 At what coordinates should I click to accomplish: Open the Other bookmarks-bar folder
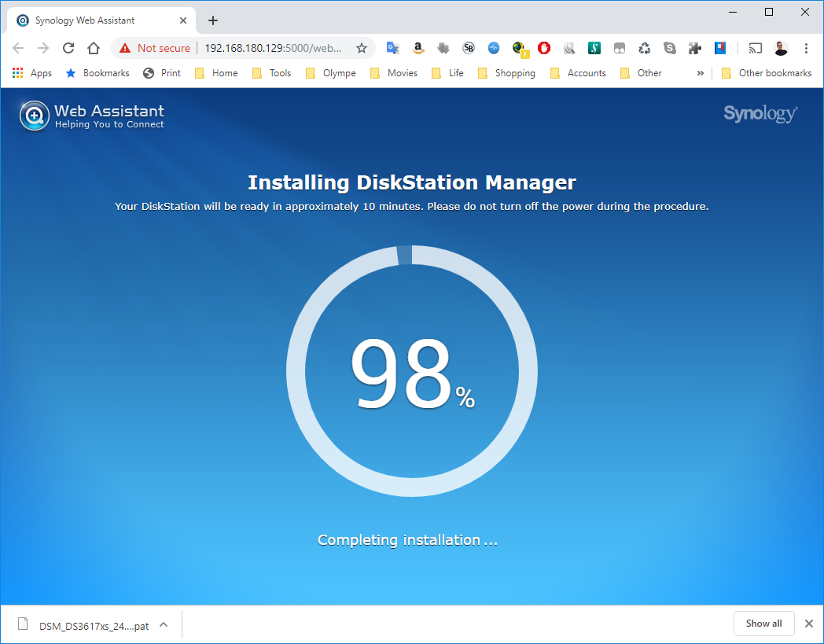tap(641, 73)
